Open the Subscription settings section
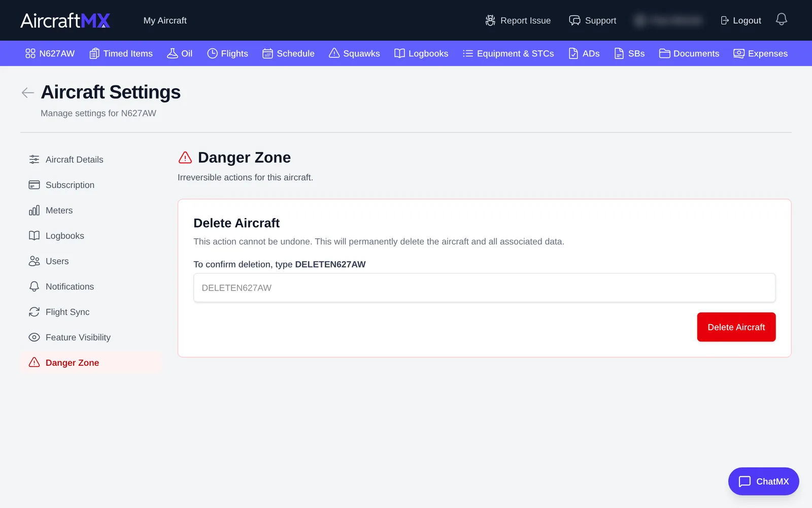The height and width of the screenshot is (508, 812). pyautogui.click(x=91, y=185)
